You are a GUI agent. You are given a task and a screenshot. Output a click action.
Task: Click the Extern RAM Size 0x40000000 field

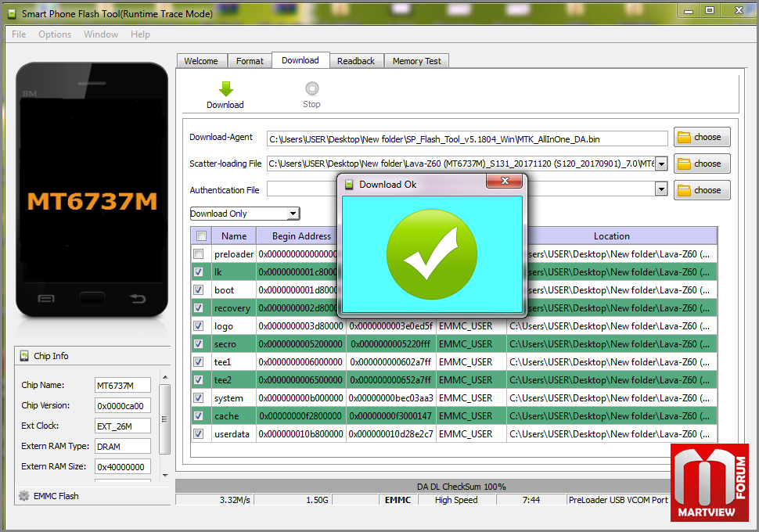pyautogui.click(x=123, y=466)
